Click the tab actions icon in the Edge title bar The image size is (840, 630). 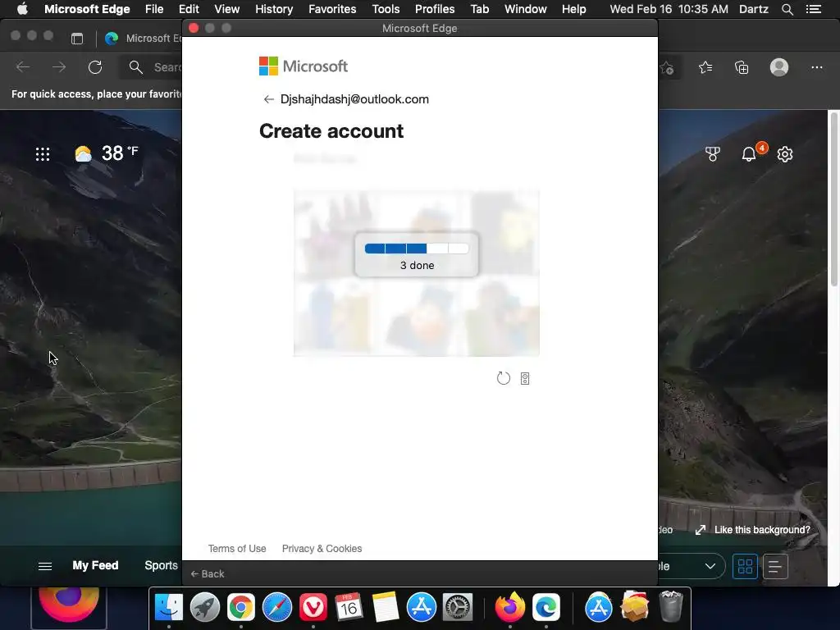[77, 39]
